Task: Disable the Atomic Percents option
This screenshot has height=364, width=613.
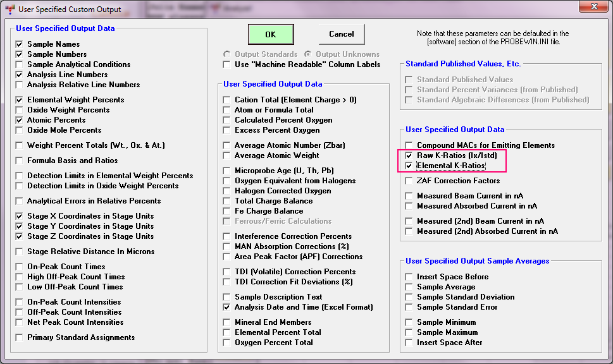Action: click(20, 120)
